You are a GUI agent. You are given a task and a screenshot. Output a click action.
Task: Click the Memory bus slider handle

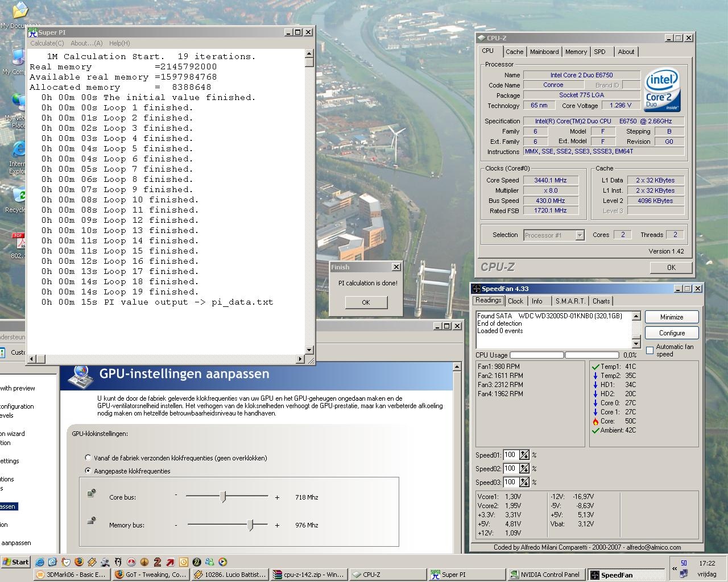250,525
